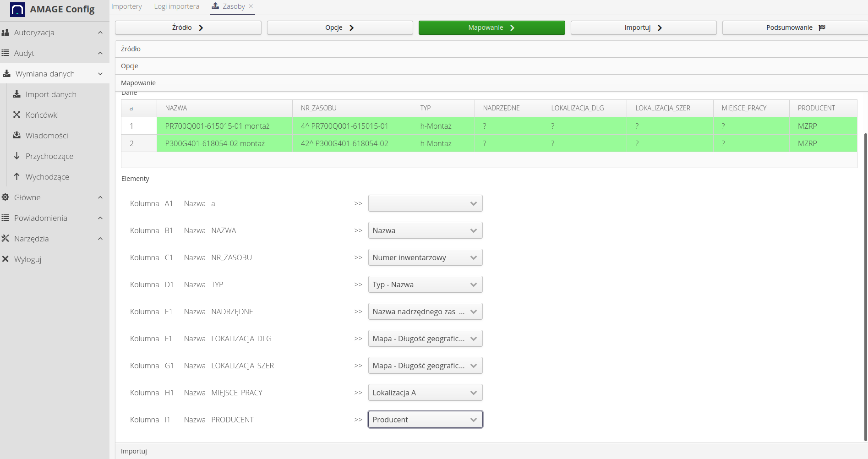Open the Typ - Nazwa mapping dropdown
Viewport: 868px width, 459px height.
[425, 284]
